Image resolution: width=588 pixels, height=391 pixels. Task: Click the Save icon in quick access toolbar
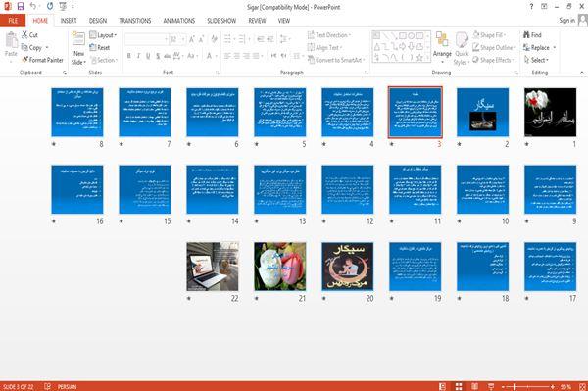tap(21, 7)
